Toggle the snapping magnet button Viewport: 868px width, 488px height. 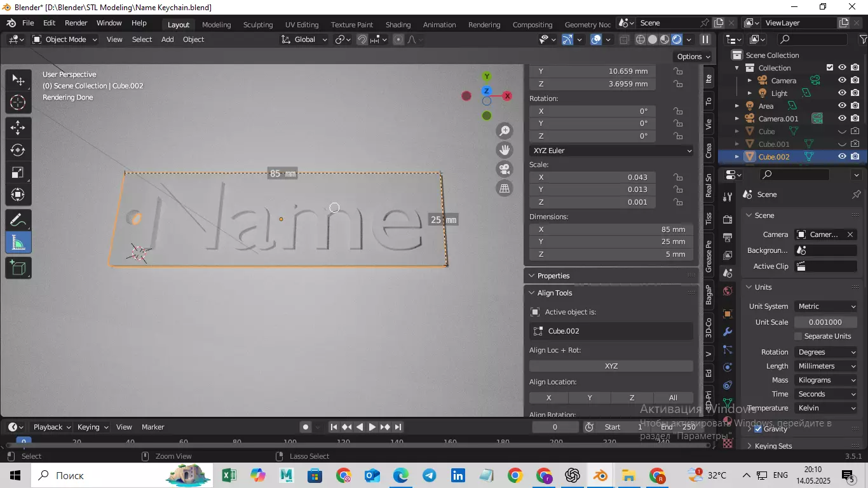point(362,39)
